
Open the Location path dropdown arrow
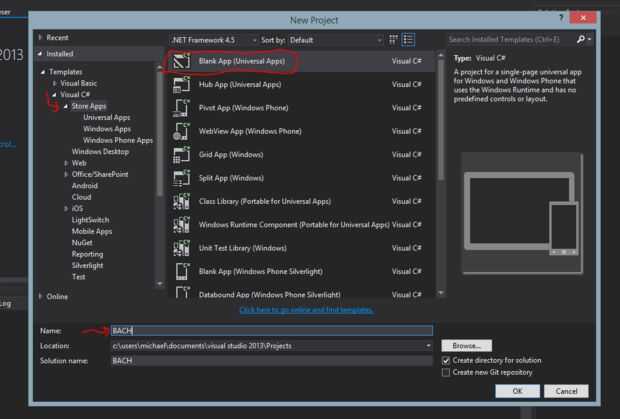[428, 346]
